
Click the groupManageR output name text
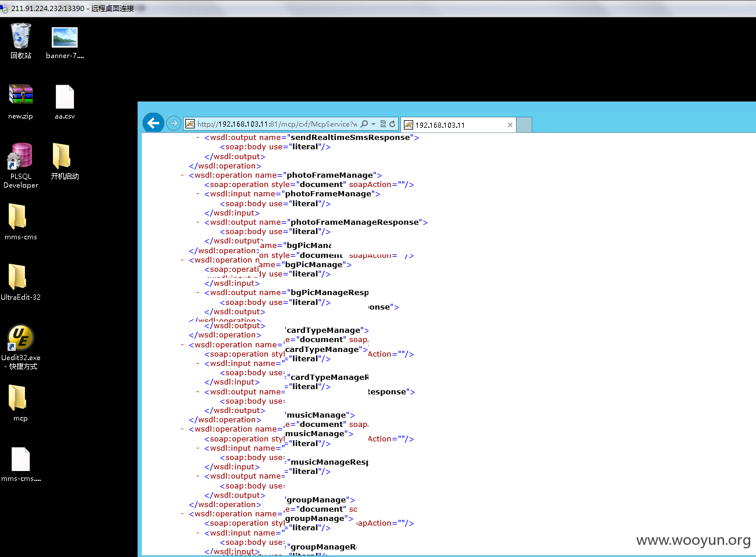[x=323, y=547]
